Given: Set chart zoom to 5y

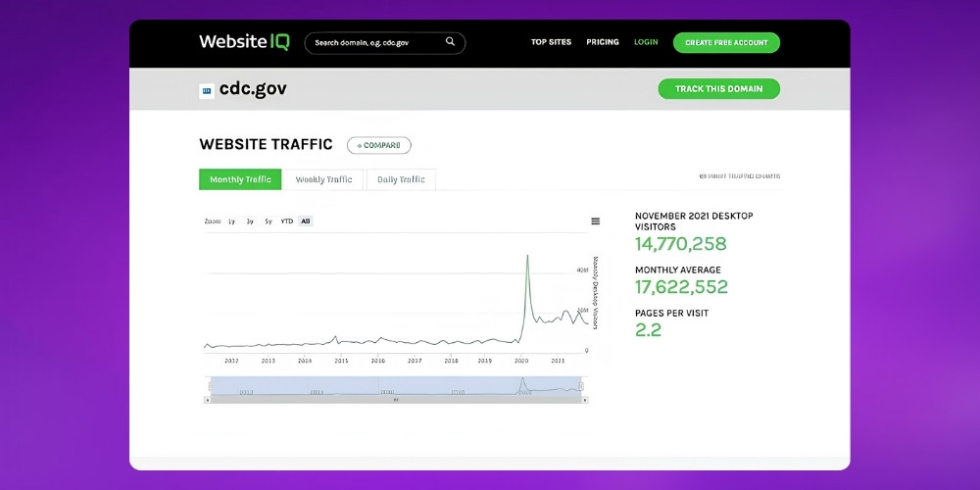Looking at the screenshot, I should (269, 221).
